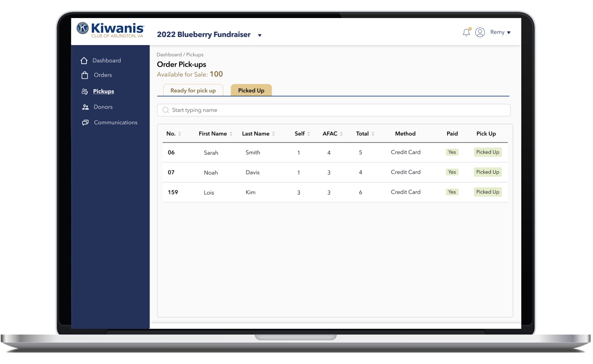Expand the 2022 Blueberry Fundraiser dropdown arrow
The height and width of the screenshot is (364, 593).
(259, 36)
